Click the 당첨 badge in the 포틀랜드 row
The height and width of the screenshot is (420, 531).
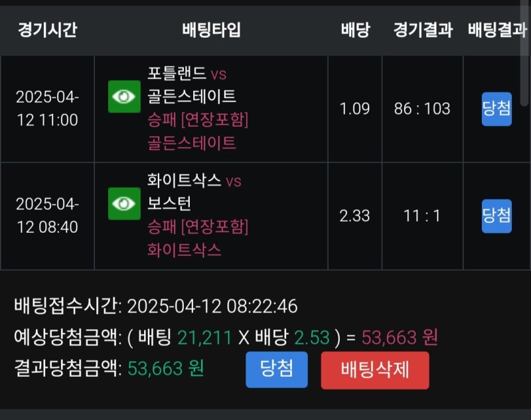coord(496,109)
